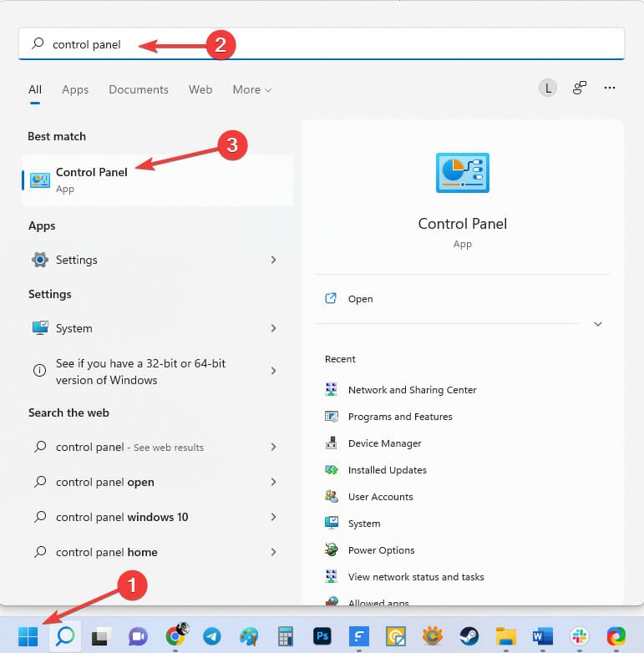Open Task View from the taskbar

coord(102,636)
